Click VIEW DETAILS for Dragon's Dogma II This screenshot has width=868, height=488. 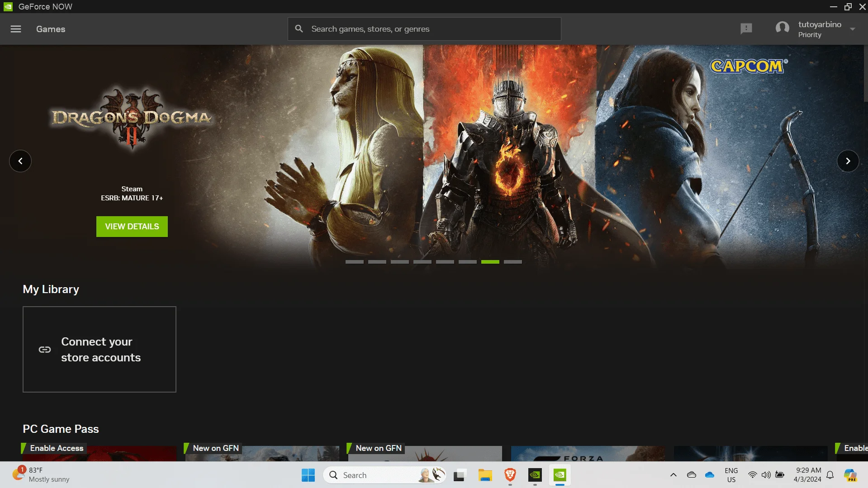[x=132, y=227]
